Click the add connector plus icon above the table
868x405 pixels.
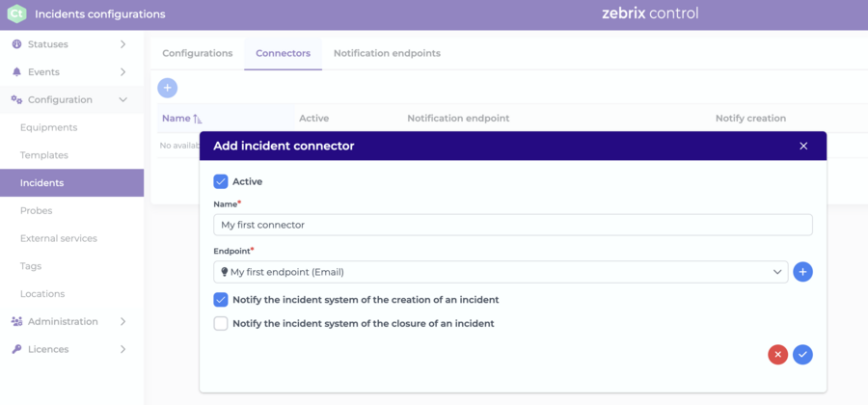[x=168, y=88]
